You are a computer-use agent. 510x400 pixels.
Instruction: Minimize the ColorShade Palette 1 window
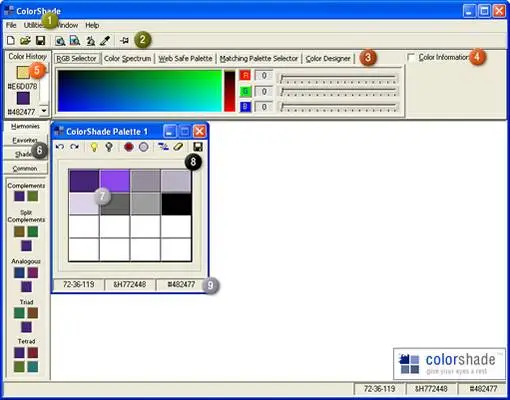tap(169, 131)
